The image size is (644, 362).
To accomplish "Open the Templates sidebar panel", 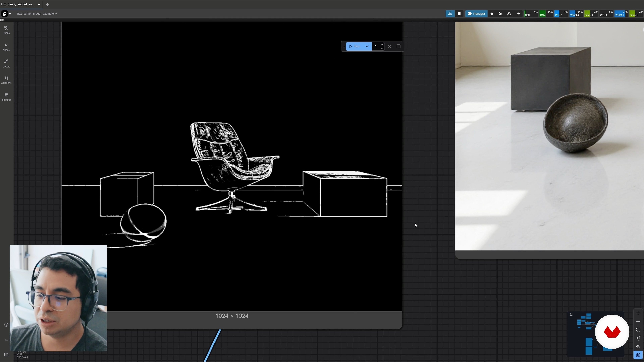I will tap(6, 97).
